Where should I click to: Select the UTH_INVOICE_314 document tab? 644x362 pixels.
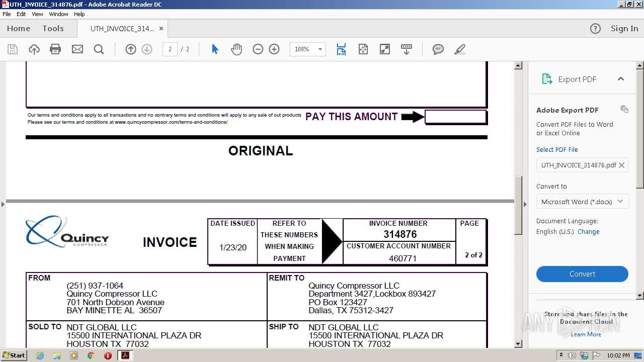[x=122, y=29]
